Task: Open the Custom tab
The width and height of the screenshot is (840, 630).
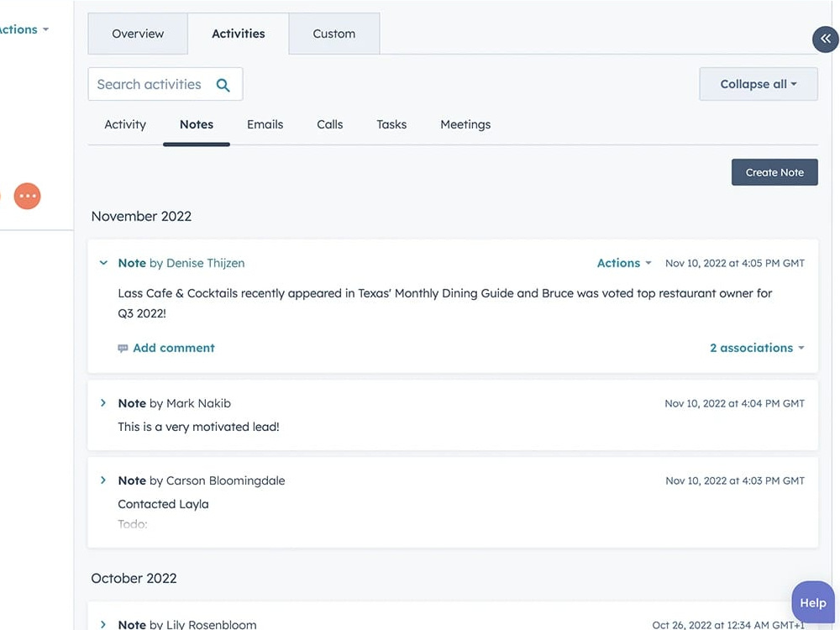Action: coord(334,34)
